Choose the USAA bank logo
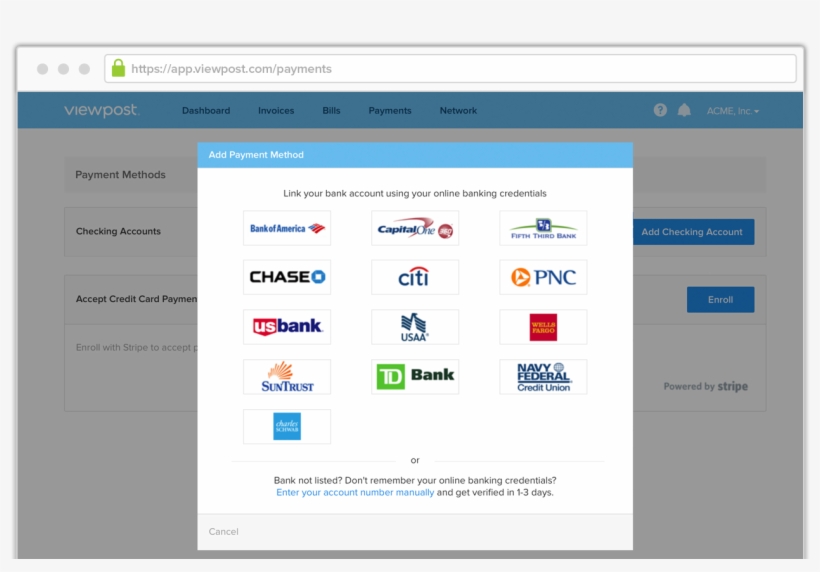 [x=415, y=327]
